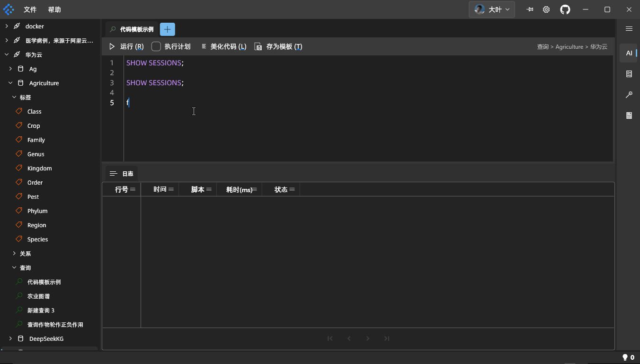The image size is (640, 364).
Task: Open the 新建查询 3 query
Action: point(41,311)
